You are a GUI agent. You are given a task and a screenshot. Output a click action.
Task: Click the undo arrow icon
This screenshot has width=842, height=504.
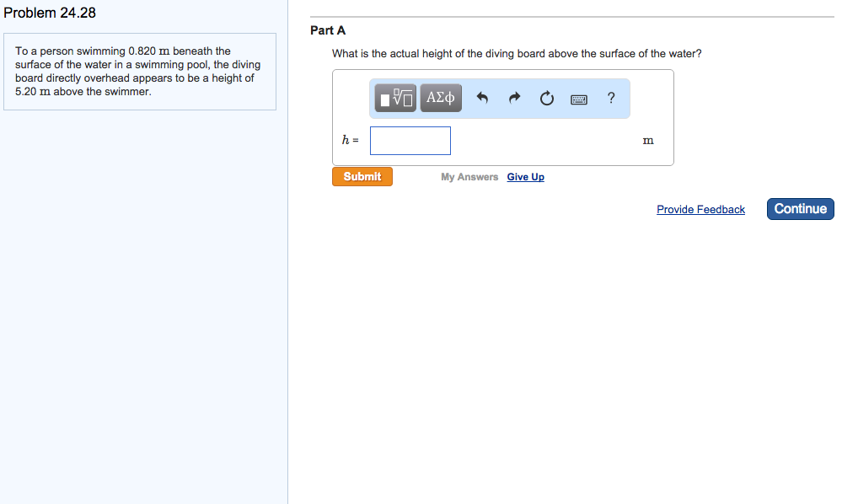pos(482,98)
